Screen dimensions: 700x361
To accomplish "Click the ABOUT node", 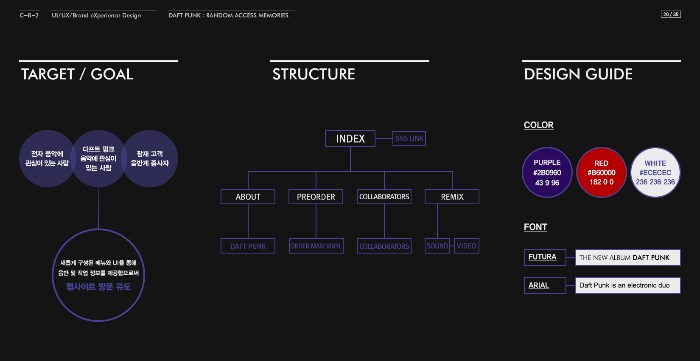I will 248,197.
